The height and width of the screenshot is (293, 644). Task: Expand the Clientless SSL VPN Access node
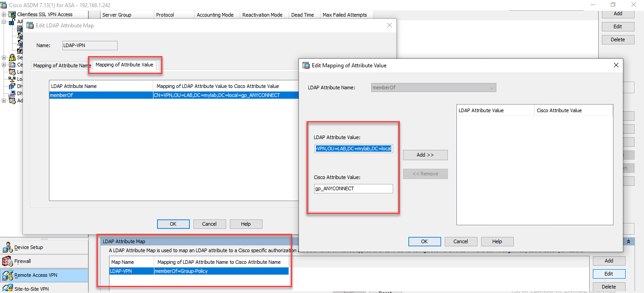tap(4, 14)
